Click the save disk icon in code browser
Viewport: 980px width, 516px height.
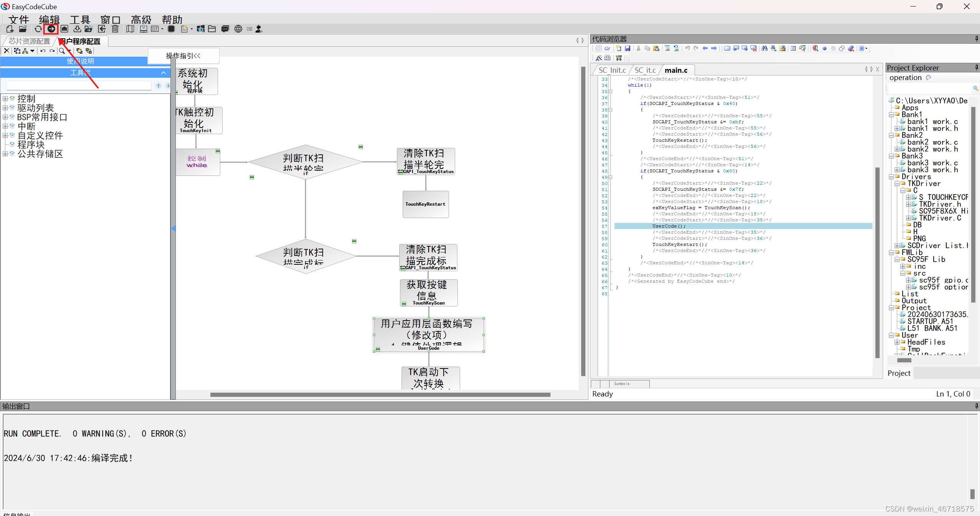click(628, 49)
